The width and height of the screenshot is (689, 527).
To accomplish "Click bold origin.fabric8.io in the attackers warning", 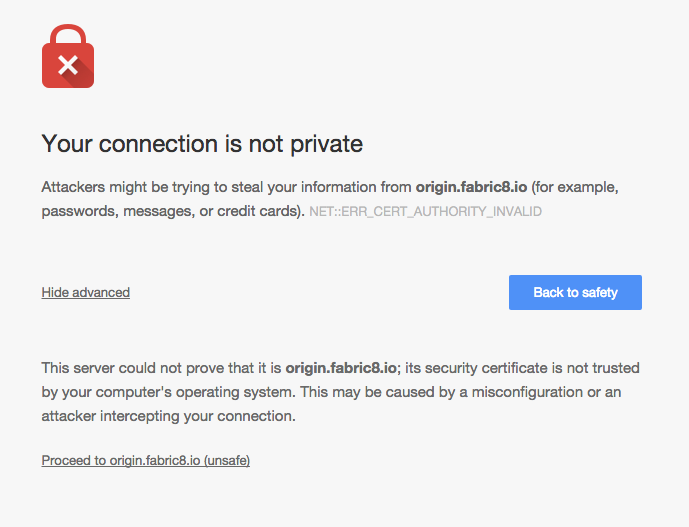I will [x=472, y=187].
